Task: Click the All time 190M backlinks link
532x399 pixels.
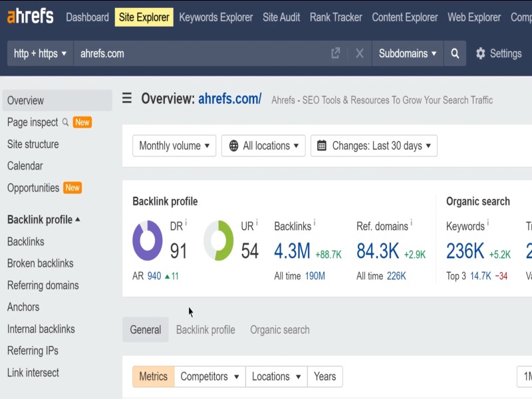Action: [315, 276]
